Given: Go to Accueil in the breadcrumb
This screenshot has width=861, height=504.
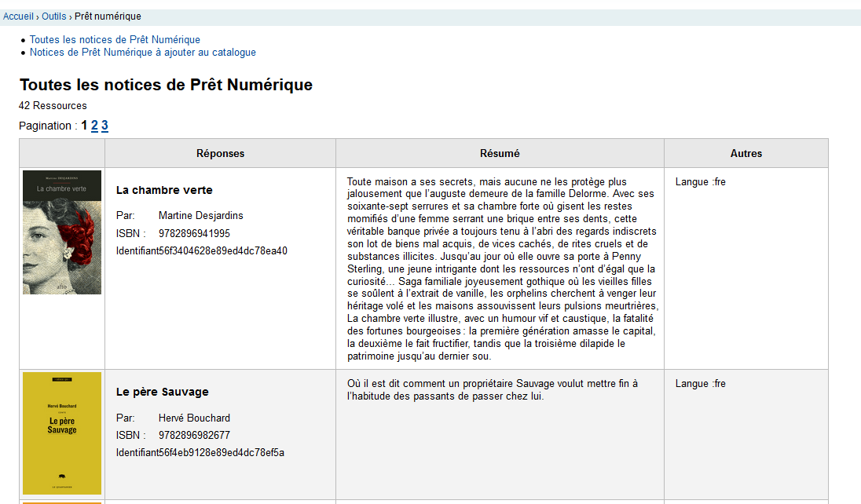Looking at the screenshot, I should (x=18, y=16).
